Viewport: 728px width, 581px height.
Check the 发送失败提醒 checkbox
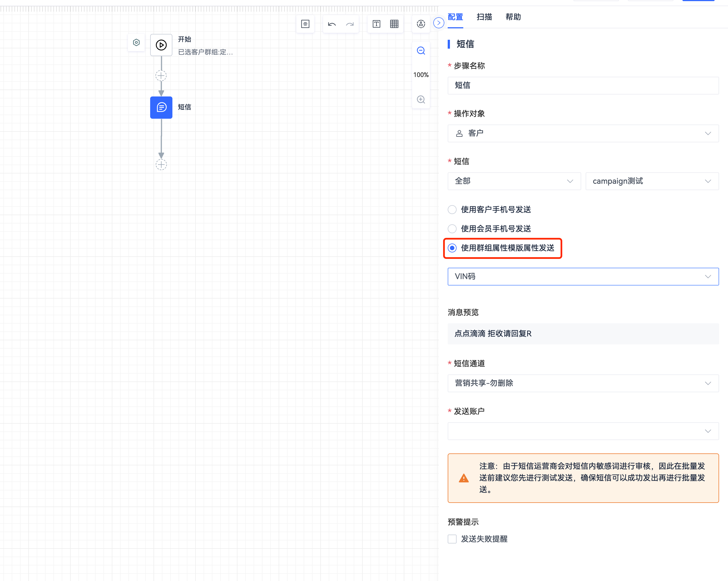(x=452, y=539)
